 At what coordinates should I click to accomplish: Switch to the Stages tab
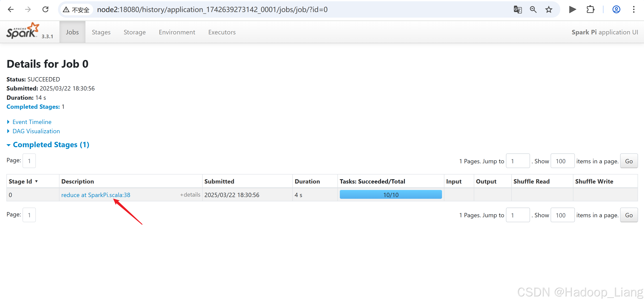[x=101, y=32]
